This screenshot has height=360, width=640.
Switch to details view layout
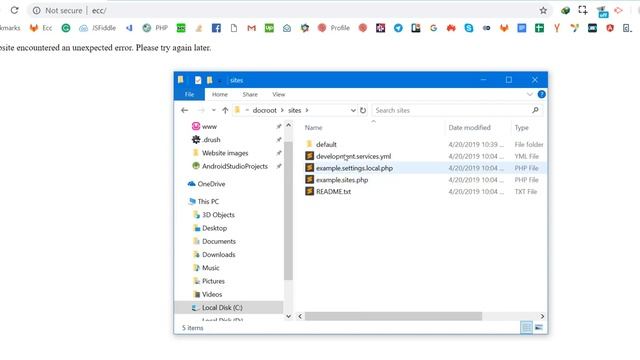[x=526, y=327]
